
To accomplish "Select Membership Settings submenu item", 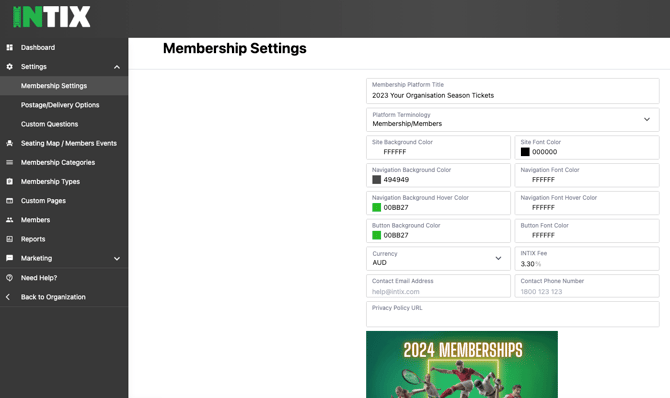I will click(64, 86).
